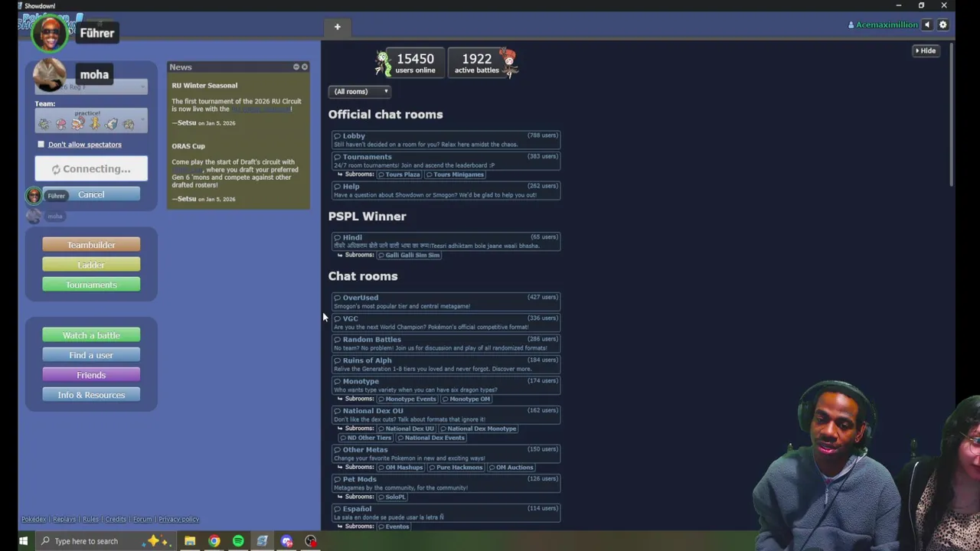Image resolution: width=980 pixels, height=551 pixels.
Task: Join the Español chat room
Action: point(446,513)
